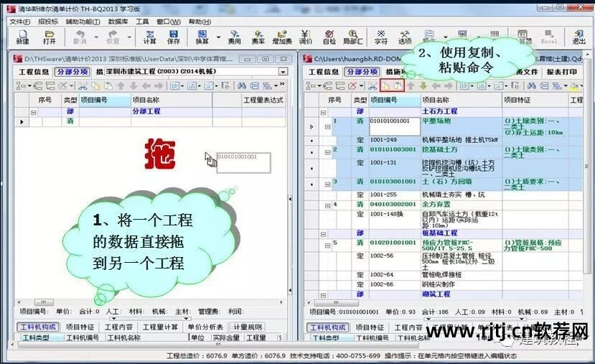
Task: Select the 分部分项 tab in the right window
Action: (362, 72)
